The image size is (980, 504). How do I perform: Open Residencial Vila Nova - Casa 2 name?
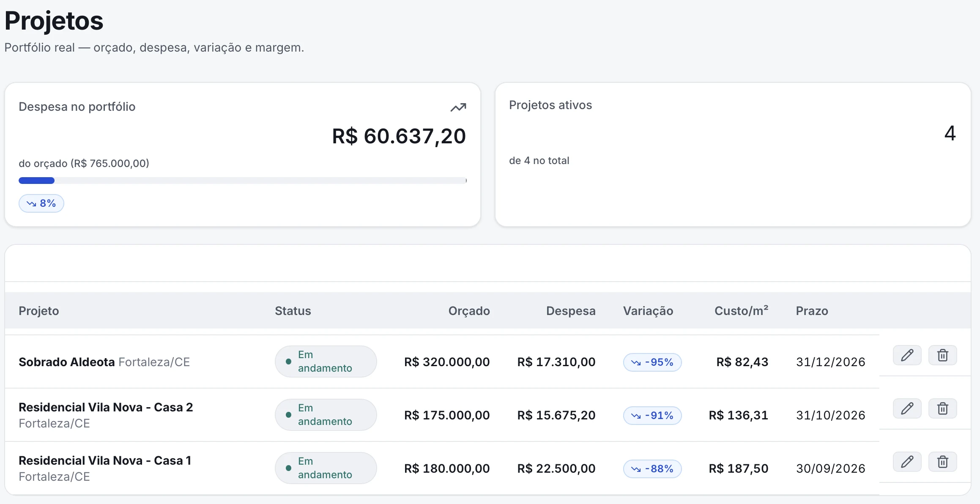point(106,407)
